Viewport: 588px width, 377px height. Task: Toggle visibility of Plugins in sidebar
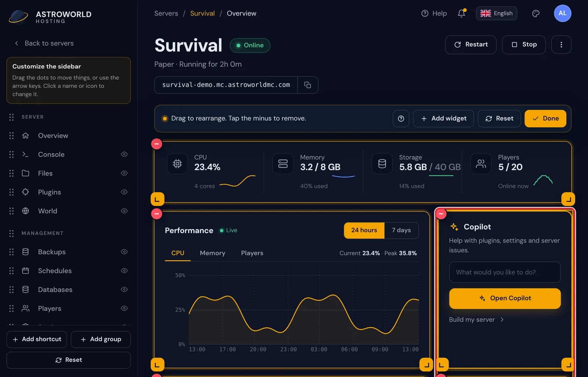click(x=124, y=192)
